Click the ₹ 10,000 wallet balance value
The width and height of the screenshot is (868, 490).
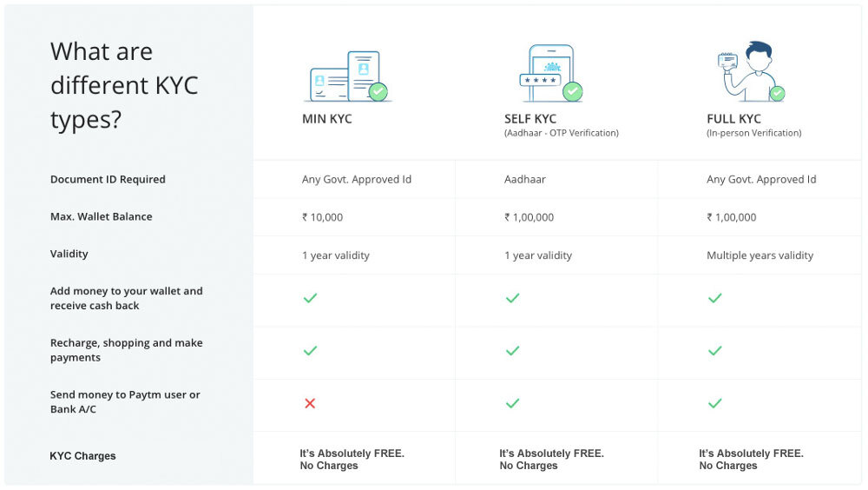point(322,217)
